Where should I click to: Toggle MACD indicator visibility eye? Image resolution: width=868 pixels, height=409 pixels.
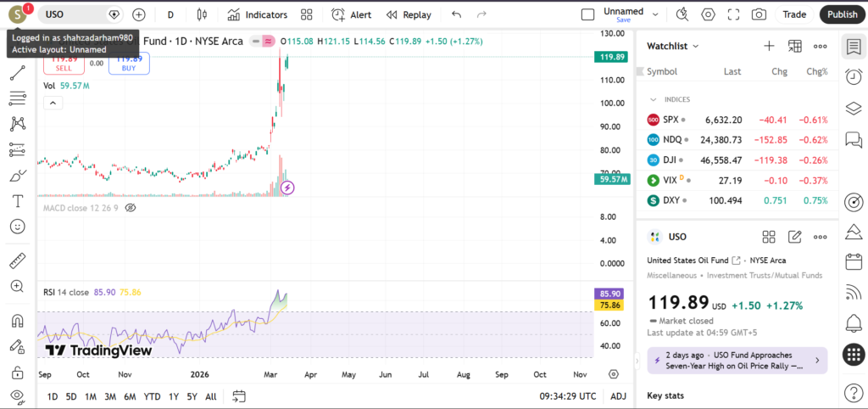(x=131, y=207)
